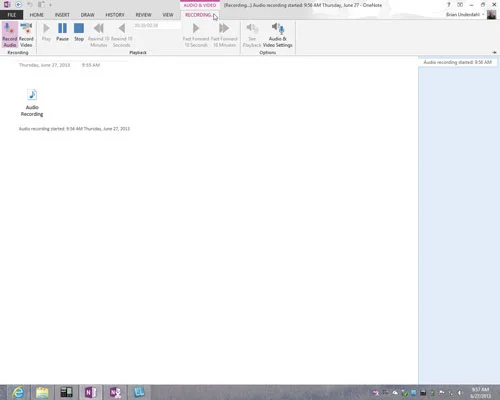Image resolution: width=500 pixels, height=400 pixels.
Task: Switch to the REVIEW ribbon tab
Action: 144,15
